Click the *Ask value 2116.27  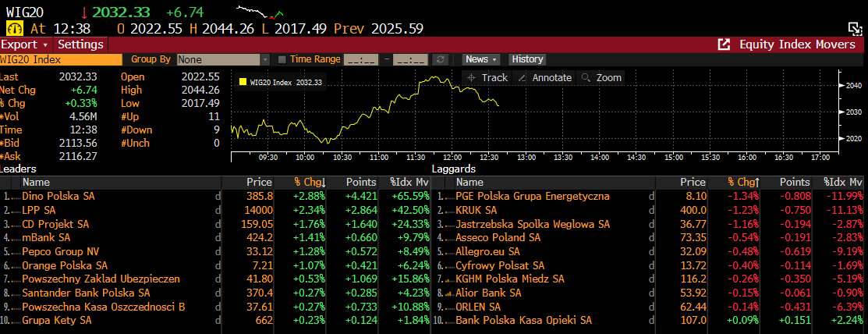(78, 157)
